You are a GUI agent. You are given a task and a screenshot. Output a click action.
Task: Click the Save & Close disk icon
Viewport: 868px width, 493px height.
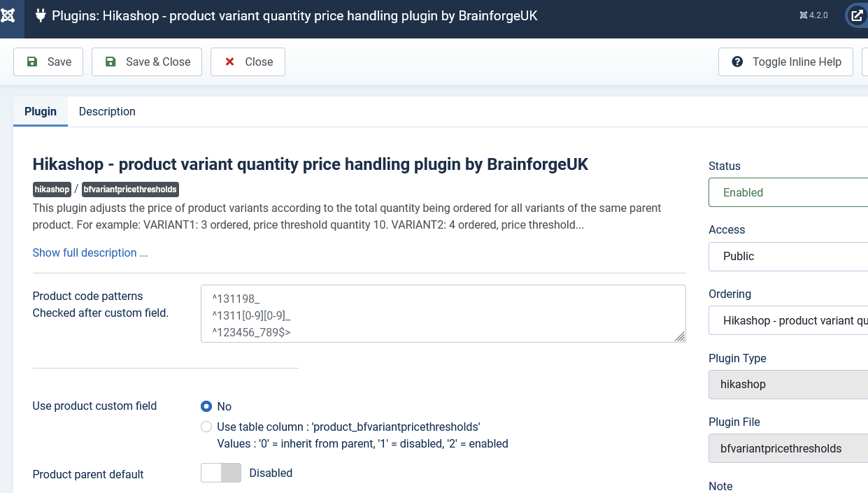(111, 62)
